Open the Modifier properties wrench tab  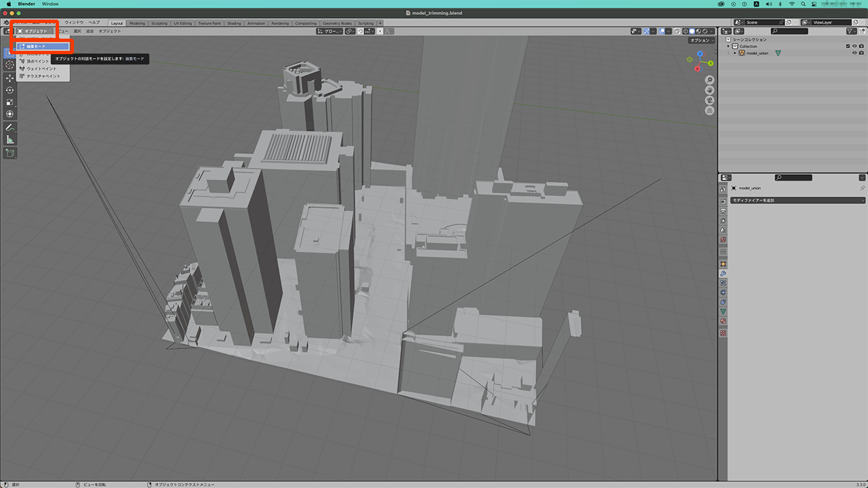[x=724, y=273]
